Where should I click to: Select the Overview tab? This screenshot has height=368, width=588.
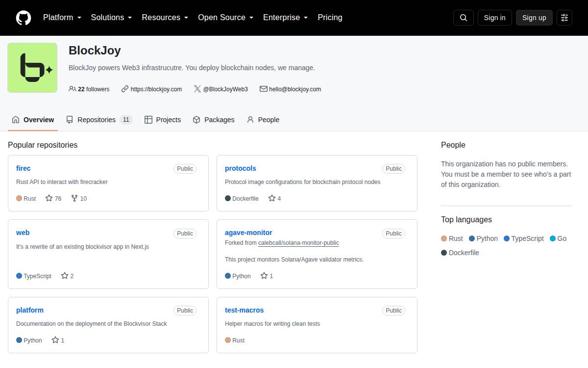[x=33, y=120]
